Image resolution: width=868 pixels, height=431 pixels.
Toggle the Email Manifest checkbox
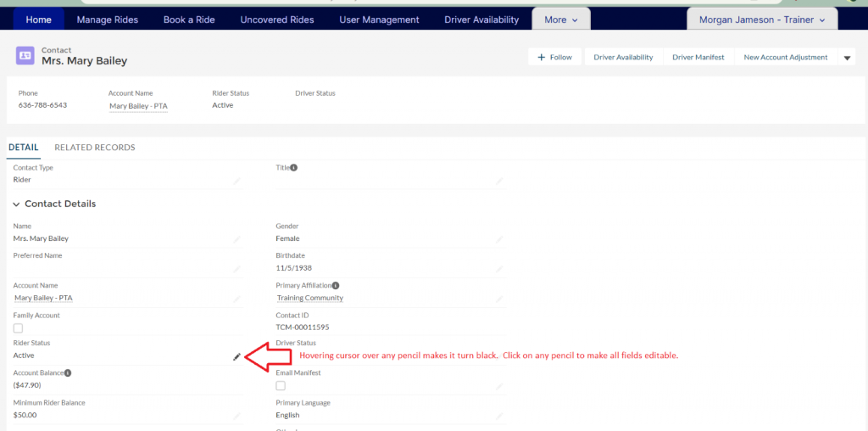coord(281,386)
